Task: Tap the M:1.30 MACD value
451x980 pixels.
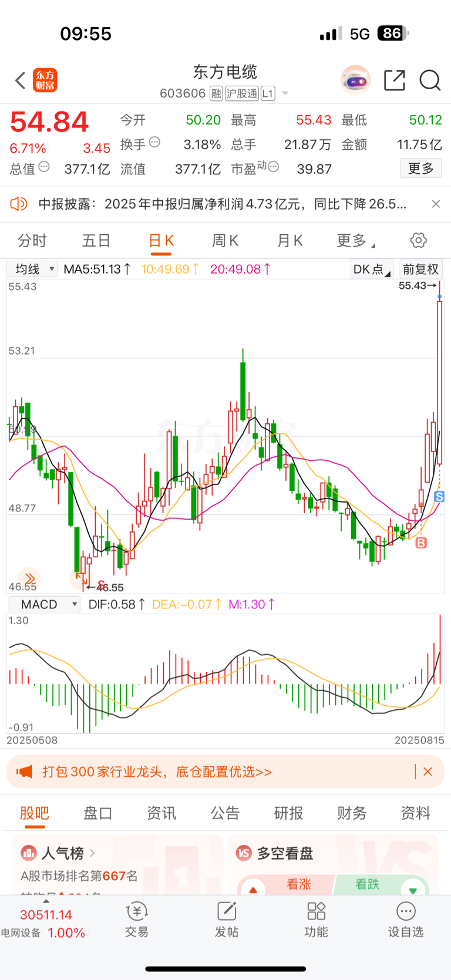Action: pos(252,604)
